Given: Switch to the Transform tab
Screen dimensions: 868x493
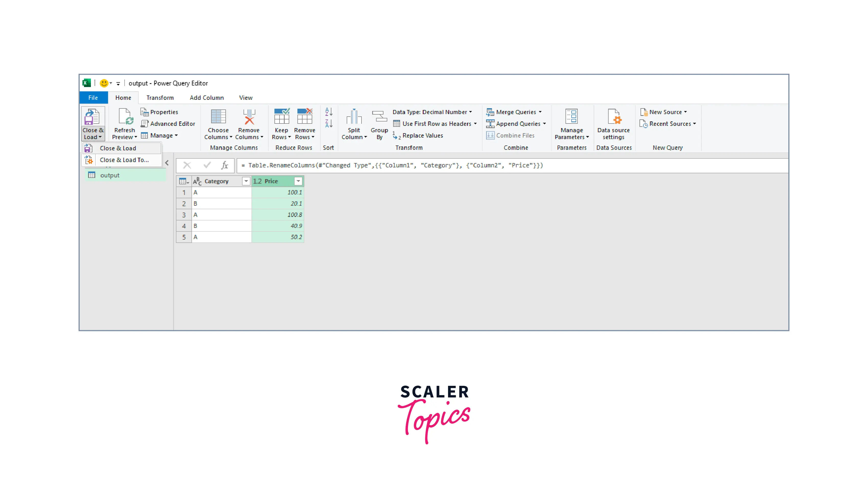Looking at the screenshot, I should click(x=160, y=98).
